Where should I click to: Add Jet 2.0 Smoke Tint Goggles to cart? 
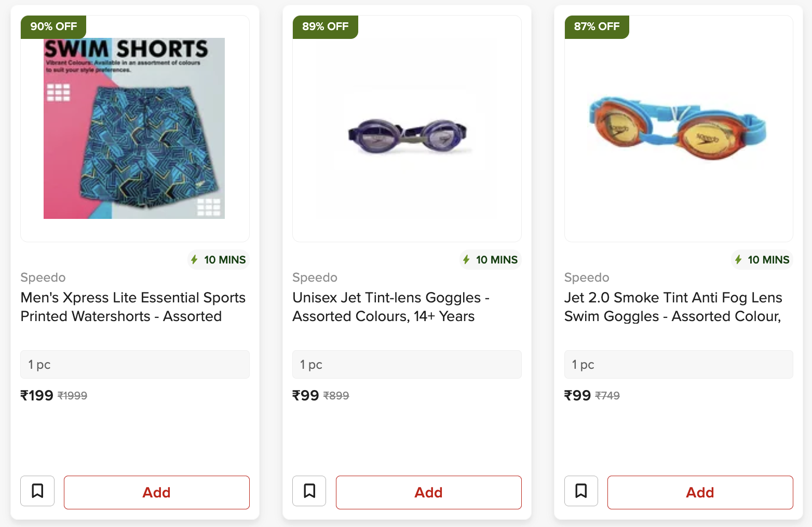[700, 492]
